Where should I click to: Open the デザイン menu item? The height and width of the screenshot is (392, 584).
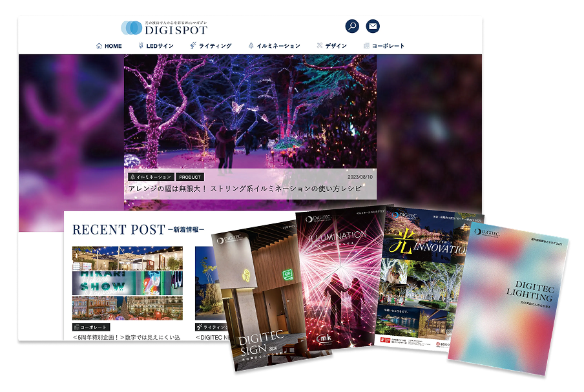[x=336, y=46]
